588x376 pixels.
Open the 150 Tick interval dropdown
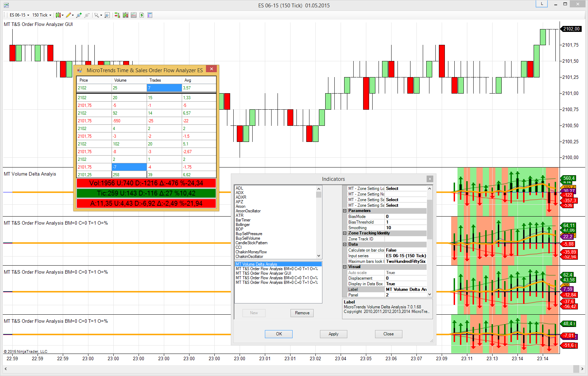coord(42,15)
